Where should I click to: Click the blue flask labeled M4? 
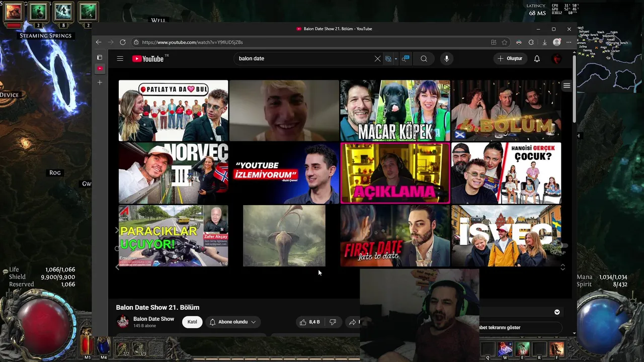point(103,345)
